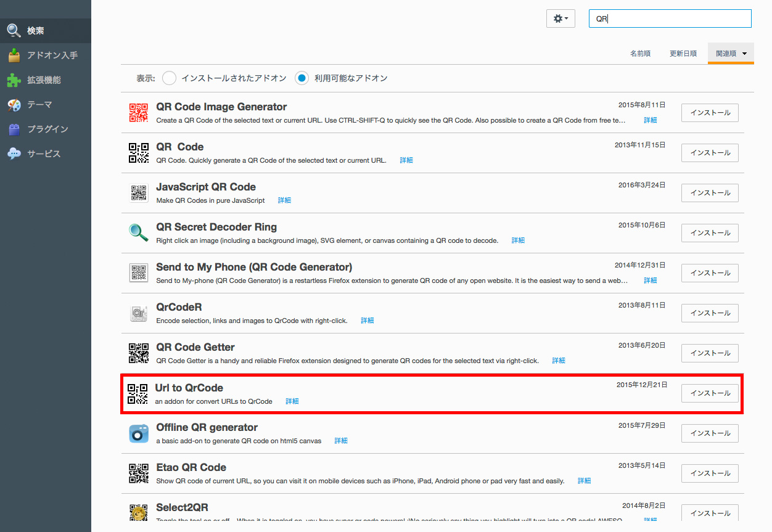Click the add-on search field containing QR
This screenshot has width=772, height=532.
670,18
